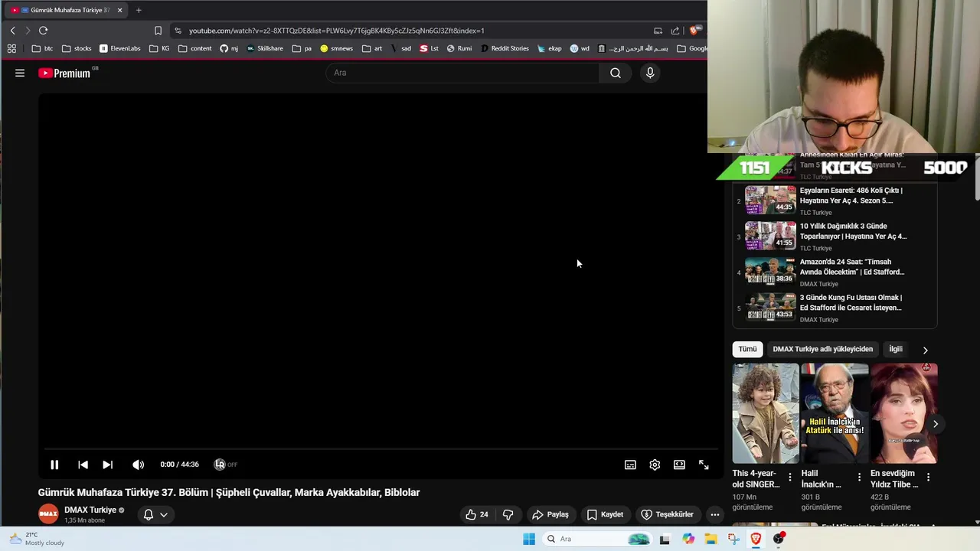Open stocks bookmarks folder
Screen dimensions: 980x551
click(77, 48)
